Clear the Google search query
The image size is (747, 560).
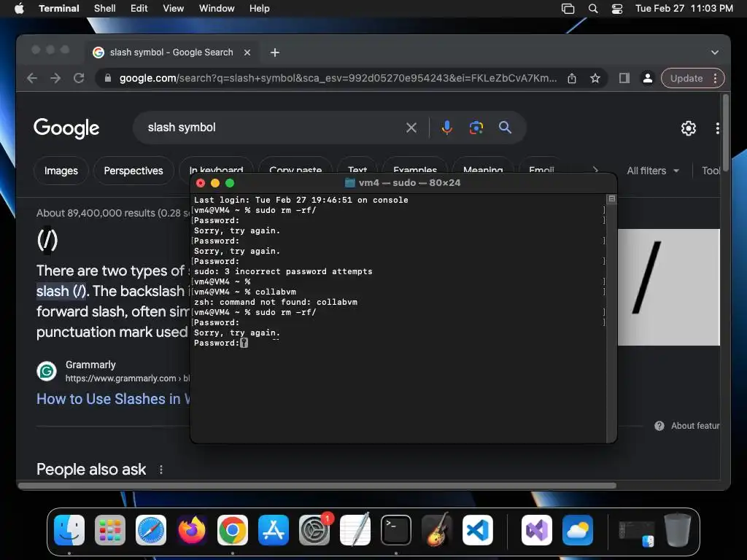pos(411,128)
